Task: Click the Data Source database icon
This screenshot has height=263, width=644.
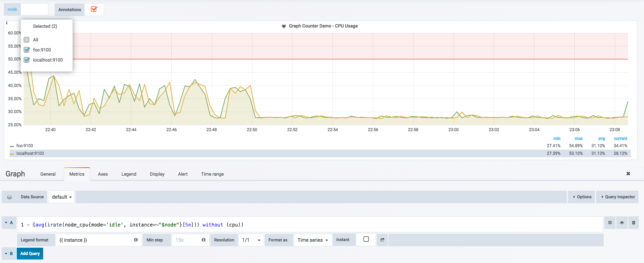Action: (9, 197)
